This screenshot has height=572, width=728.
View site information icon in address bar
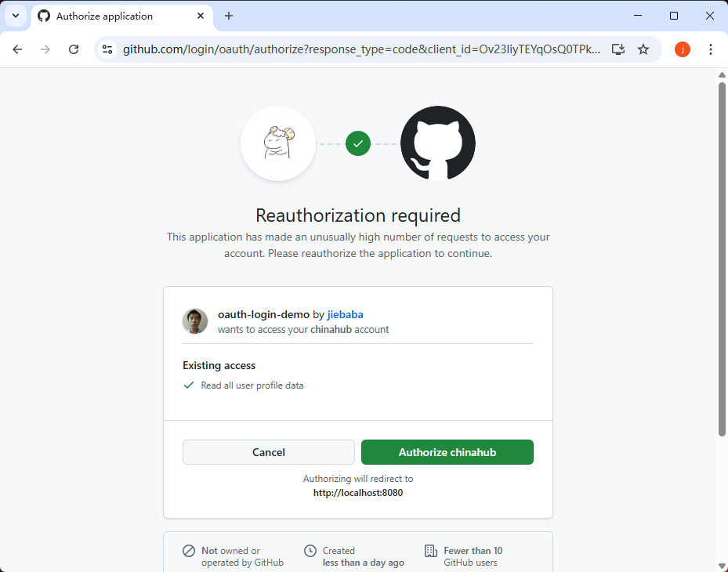click(108, 49)
